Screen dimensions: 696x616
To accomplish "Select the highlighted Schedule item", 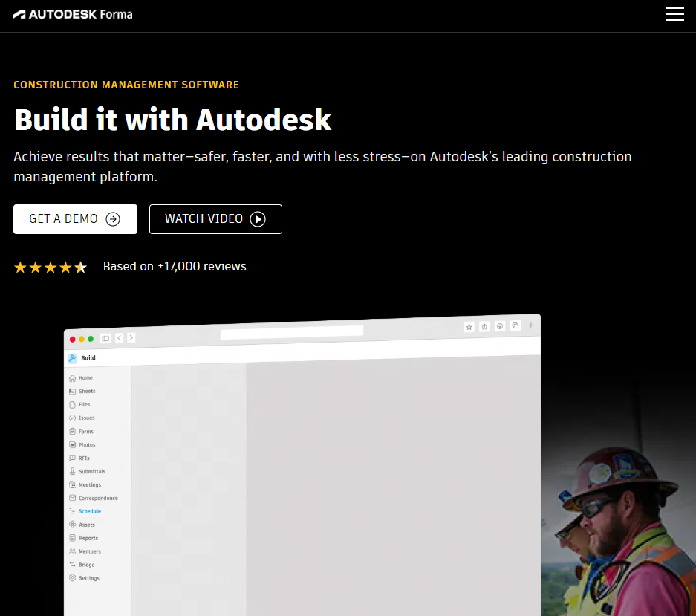I will click(85, 511).
